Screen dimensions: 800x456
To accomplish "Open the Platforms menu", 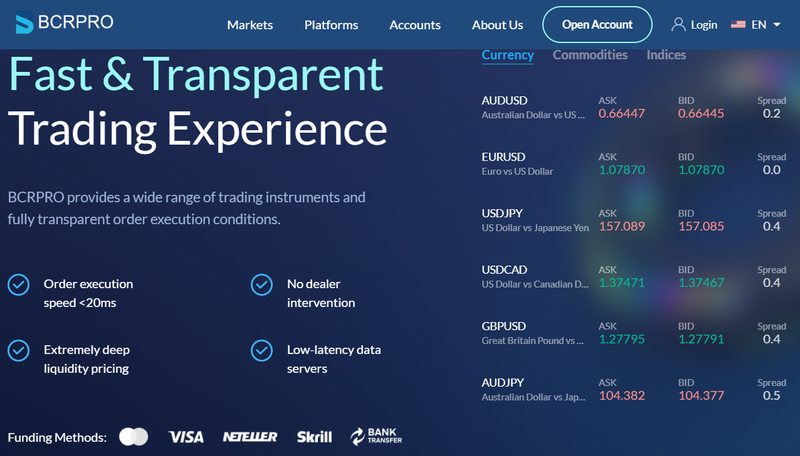I will tap(331, 25).
